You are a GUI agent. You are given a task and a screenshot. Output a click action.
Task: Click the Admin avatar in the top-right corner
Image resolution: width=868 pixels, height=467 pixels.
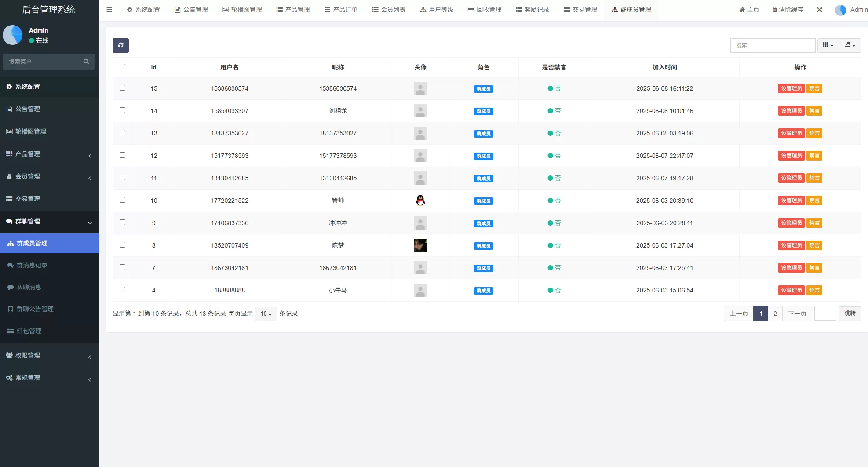840,9
